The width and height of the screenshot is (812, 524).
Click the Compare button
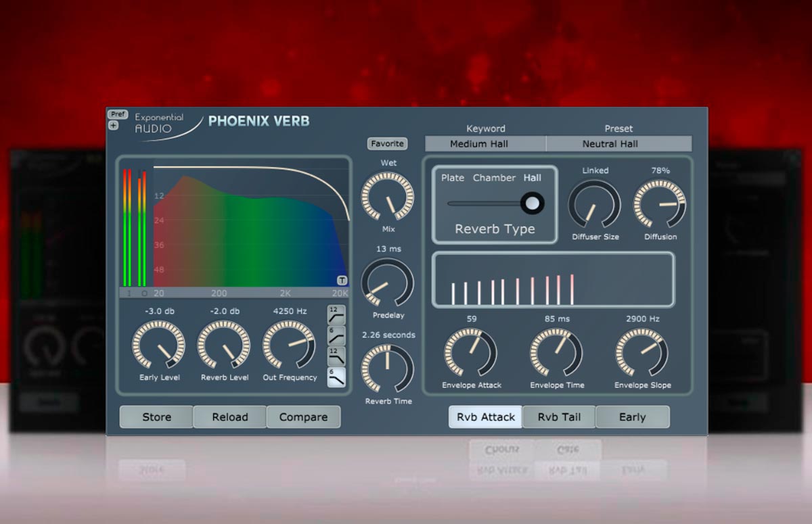[x=303, y=417]
